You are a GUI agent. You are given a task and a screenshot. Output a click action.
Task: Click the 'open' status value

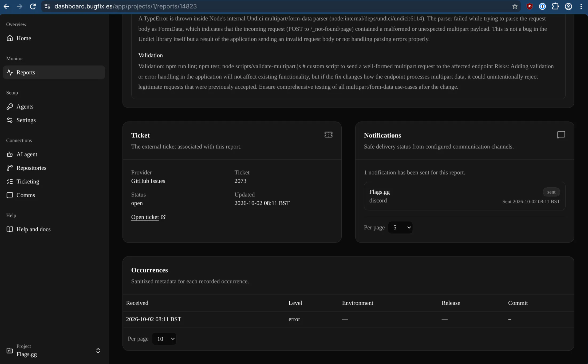[x=137, y=203]
